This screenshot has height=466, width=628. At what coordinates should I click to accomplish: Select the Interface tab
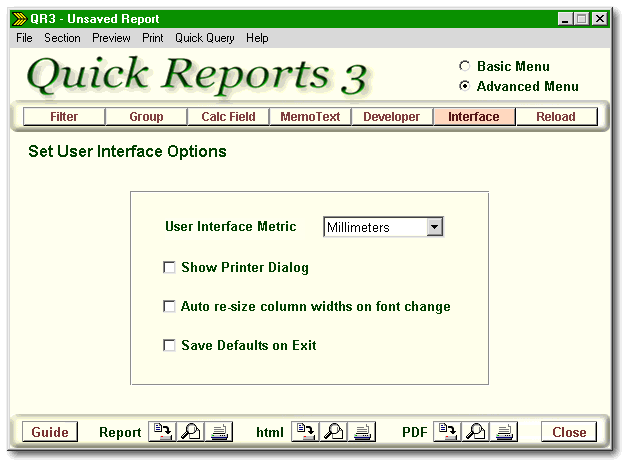(474, 116)
